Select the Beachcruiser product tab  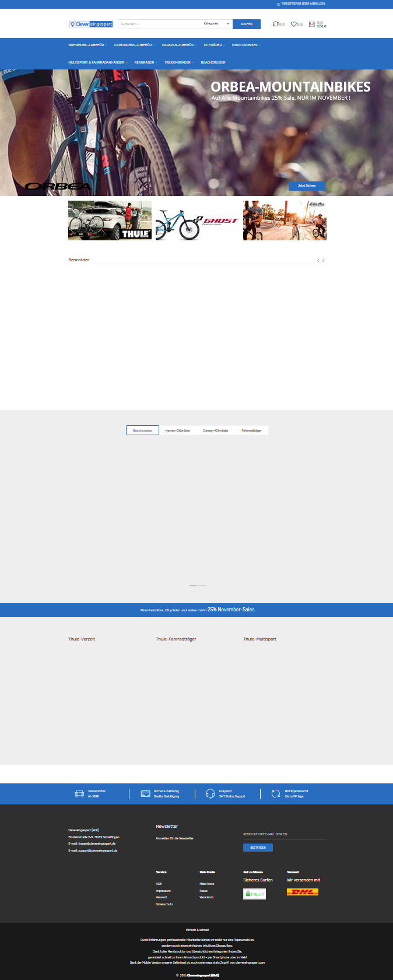pos(142,430)
